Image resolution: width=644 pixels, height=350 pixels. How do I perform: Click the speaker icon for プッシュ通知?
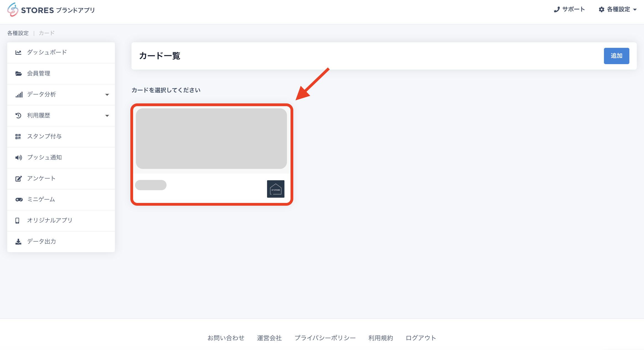pyautogui.click(x=18, y=158)
